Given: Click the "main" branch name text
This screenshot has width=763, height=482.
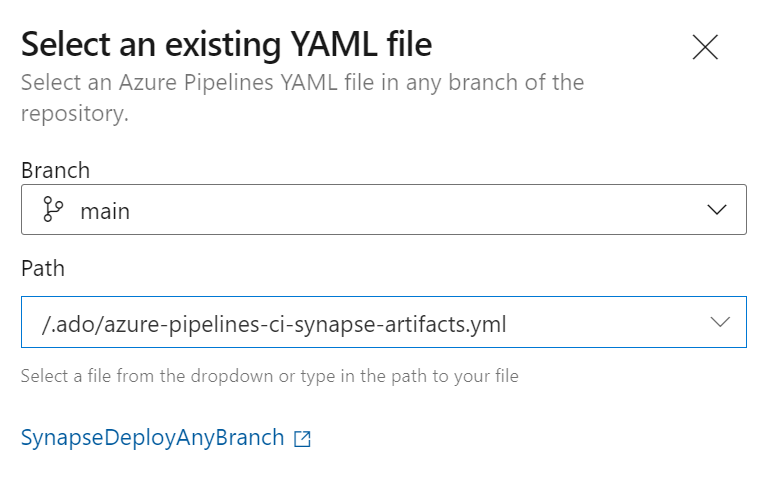Looking at the screenshot, I should tap(105, 211).
